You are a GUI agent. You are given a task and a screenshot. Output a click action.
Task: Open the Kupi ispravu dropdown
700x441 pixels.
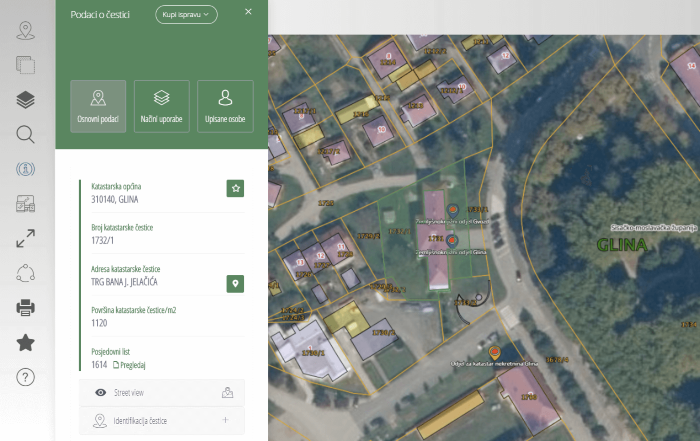pos(186,15)
